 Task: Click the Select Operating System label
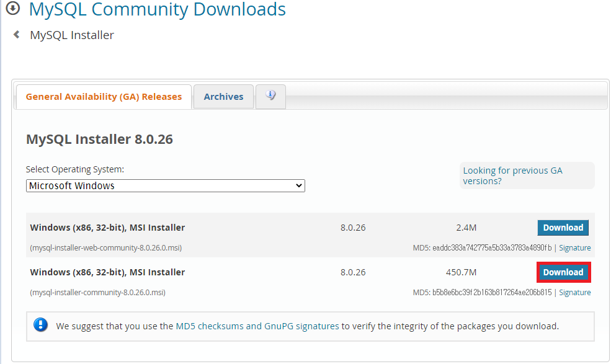pos(75,169)
